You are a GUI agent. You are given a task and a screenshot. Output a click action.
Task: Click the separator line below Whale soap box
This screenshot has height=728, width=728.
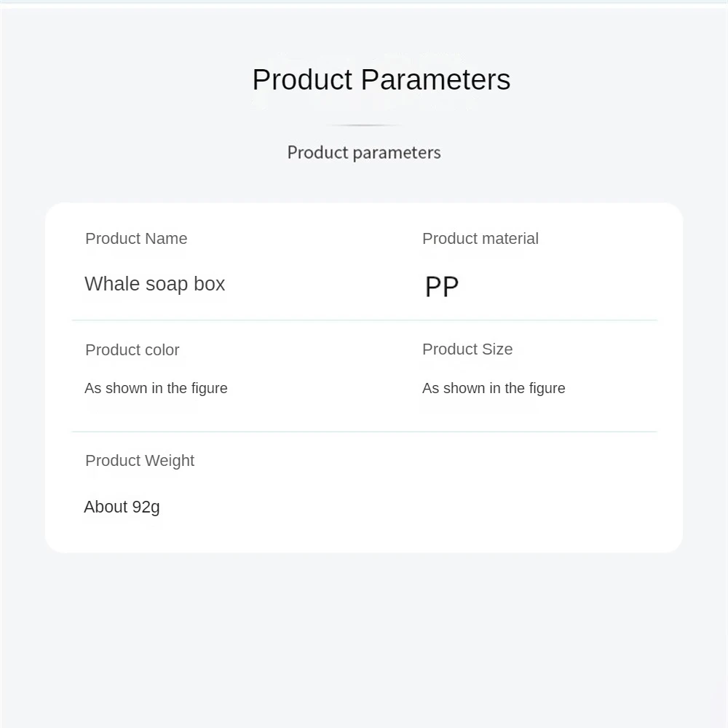click(364, 320)
